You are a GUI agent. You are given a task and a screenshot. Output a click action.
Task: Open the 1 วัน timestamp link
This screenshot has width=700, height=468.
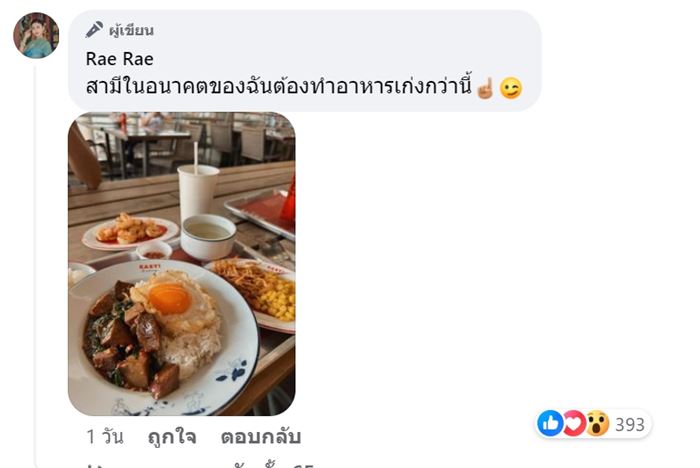105,436
